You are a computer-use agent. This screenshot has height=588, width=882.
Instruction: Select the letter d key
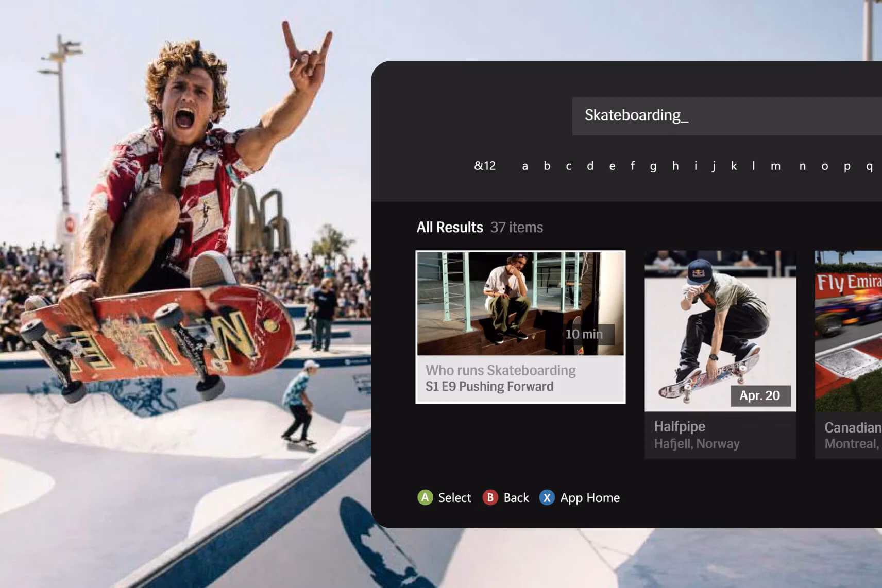590,166
